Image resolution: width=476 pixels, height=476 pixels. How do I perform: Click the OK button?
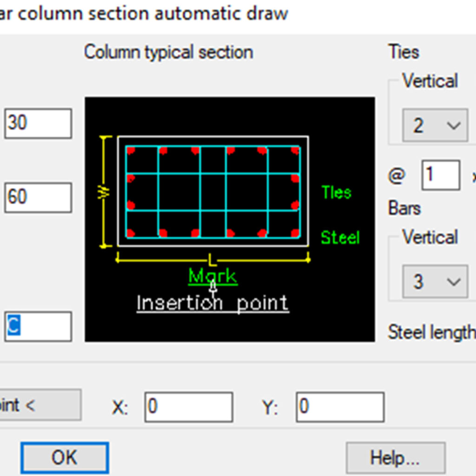(64, 457)
